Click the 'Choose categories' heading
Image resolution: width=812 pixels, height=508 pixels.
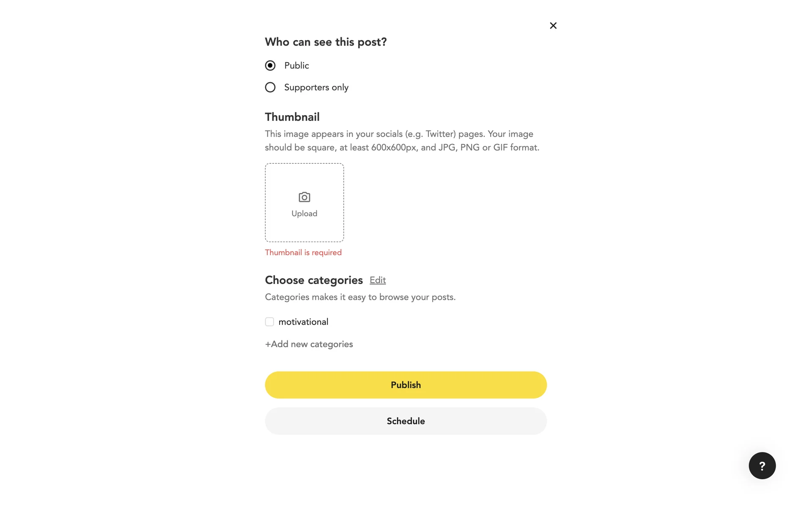coord(313,280)
